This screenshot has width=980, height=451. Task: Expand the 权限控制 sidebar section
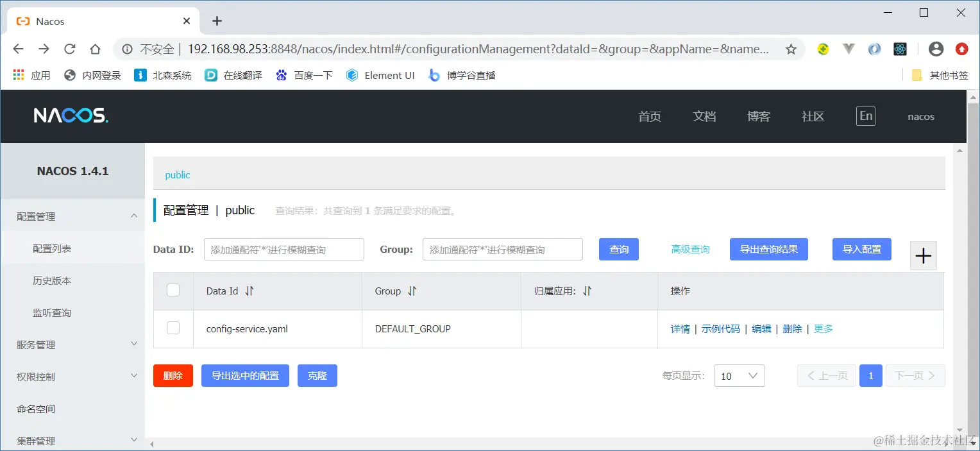(x=133, y=376)
